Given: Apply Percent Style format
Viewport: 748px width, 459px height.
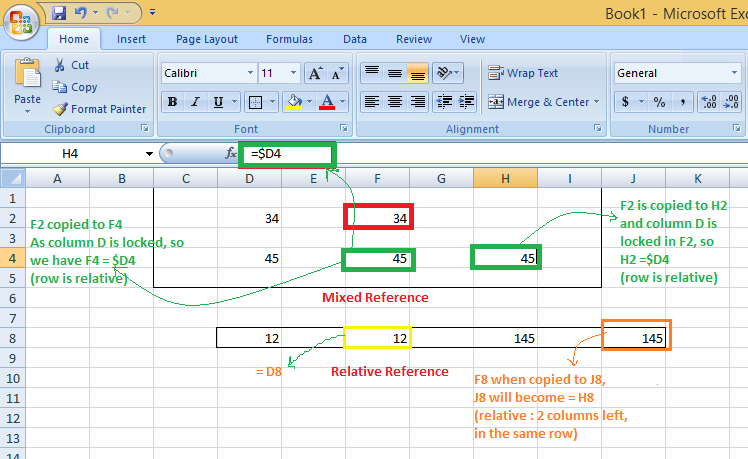Looking at the screenshot, I should click(x=659, y=102).
